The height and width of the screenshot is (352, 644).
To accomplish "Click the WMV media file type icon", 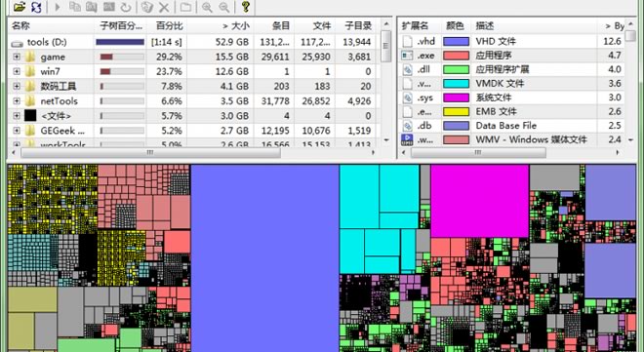I will [x=407, y=139].
